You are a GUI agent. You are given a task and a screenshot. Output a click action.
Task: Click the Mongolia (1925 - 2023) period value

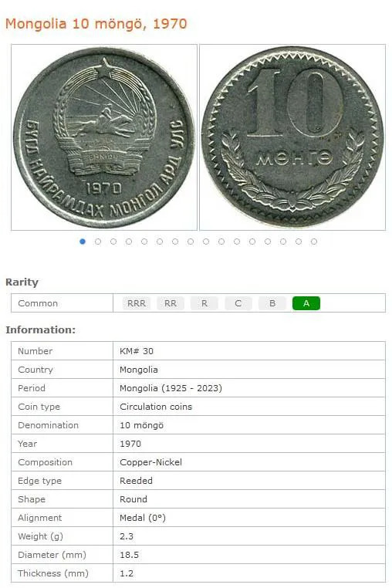coord(171,388)
